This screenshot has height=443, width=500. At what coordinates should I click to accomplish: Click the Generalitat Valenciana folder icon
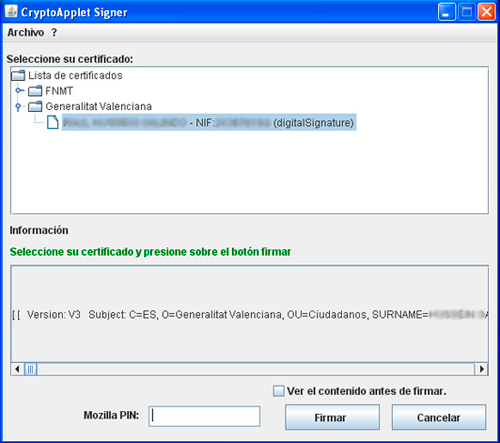[x=35, y=106]
